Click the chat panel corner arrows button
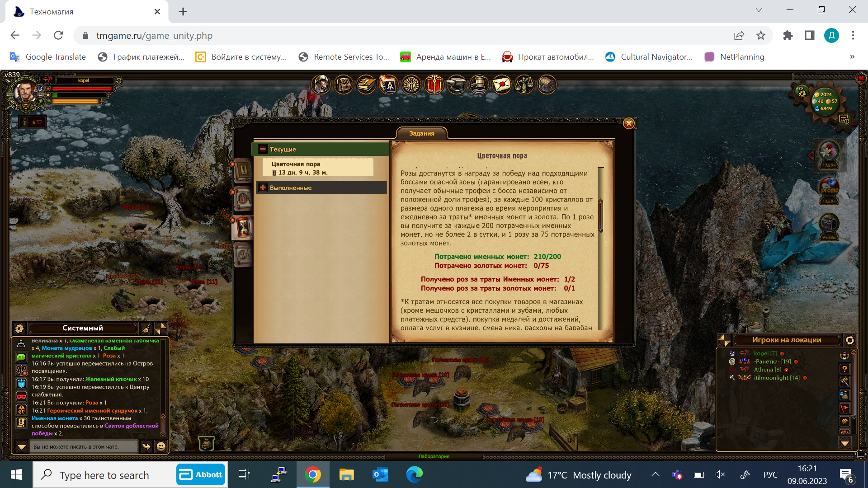 tap(161, 328)
